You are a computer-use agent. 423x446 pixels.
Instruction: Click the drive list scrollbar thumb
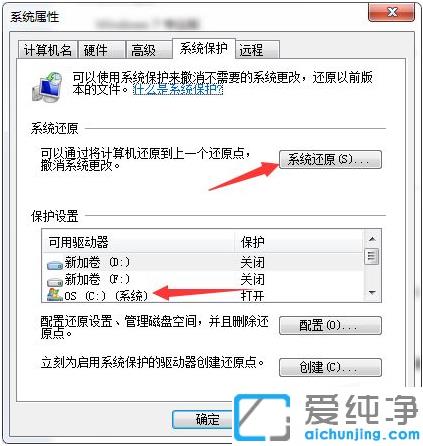[x=372, y=256]
